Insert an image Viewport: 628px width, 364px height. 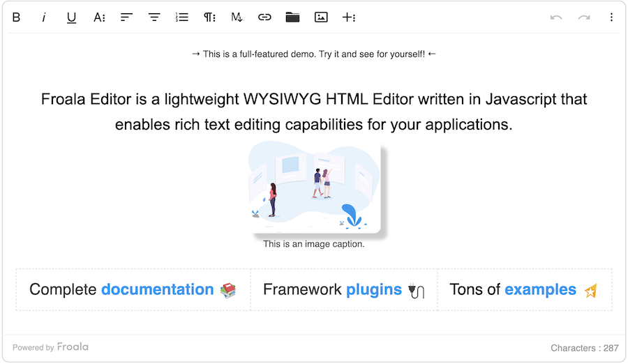pyautogui.click(x=321, y=17)
